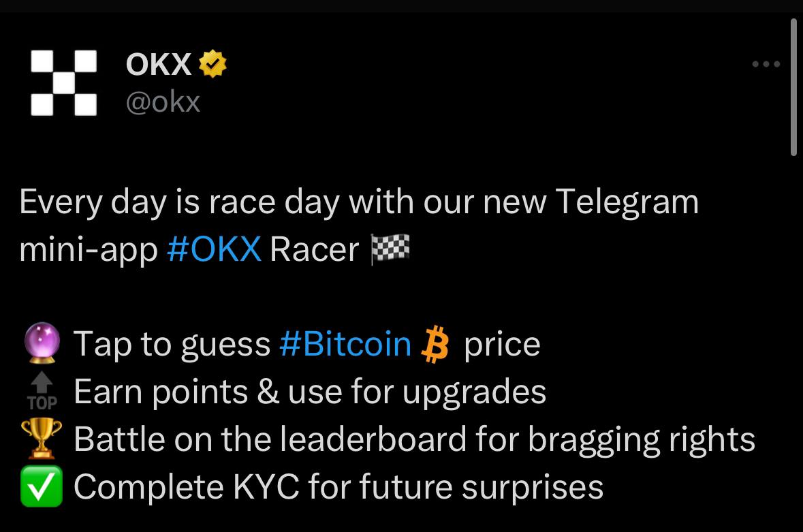803x532 pixels.
Task: Click the gold trophy emoji
Action: point(42,439)
